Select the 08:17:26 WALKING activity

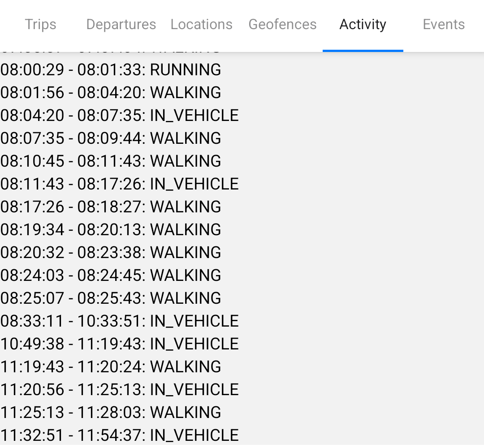tap(110, 207)
